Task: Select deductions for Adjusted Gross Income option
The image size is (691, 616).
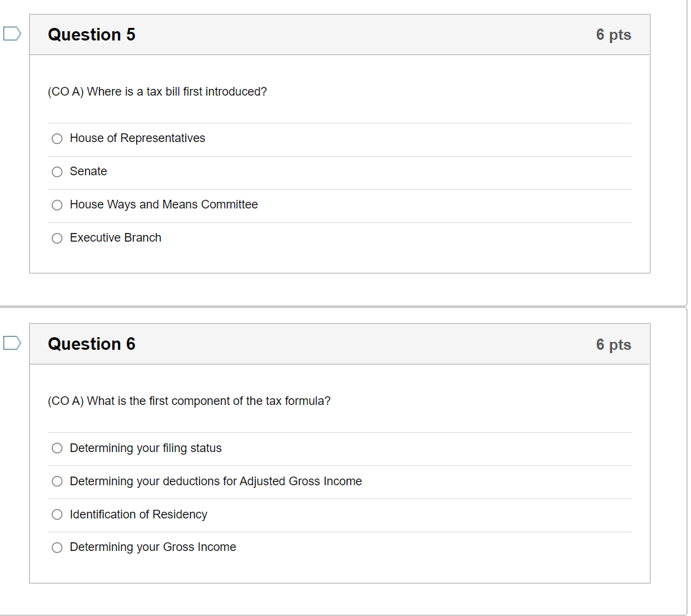Action: [57, 481]
